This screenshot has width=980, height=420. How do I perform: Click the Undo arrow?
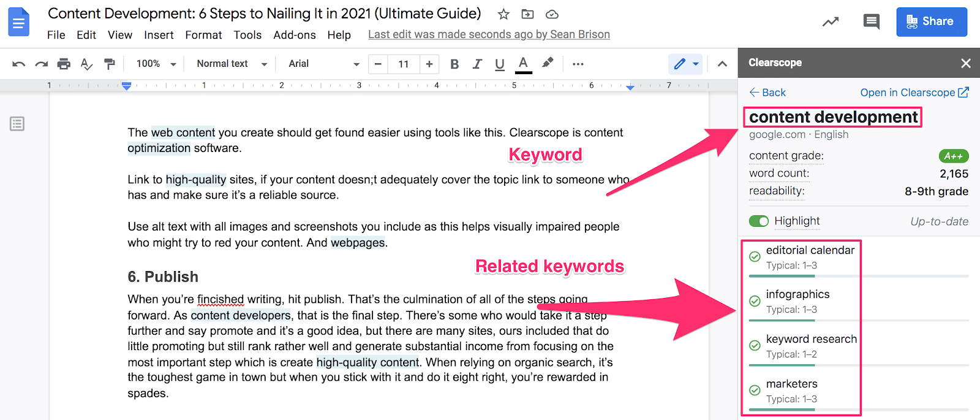18,64
